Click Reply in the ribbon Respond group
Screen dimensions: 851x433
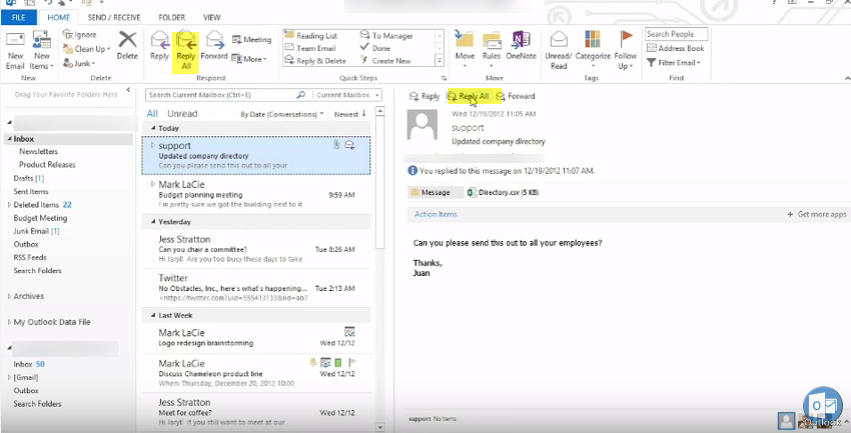click(160, 46)
